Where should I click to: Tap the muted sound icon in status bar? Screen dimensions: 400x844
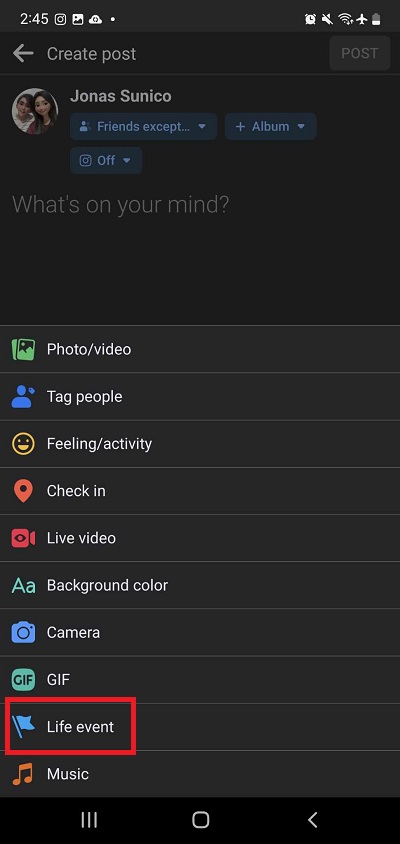pos(327,19)
